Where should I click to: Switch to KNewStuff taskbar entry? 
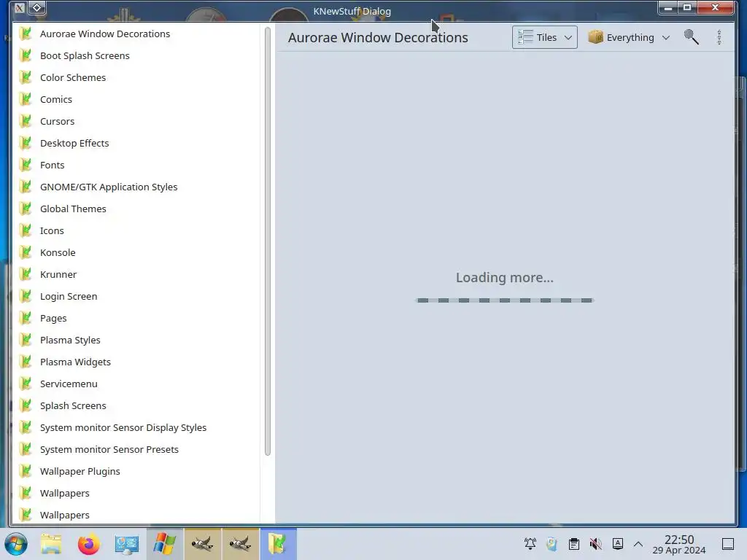click(x=278, y=544)
